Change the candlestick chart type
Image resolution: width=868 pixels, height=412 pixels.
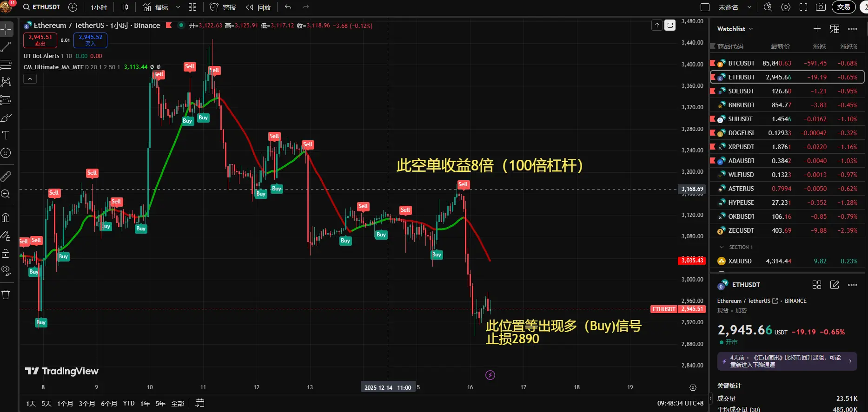(x=125, y=7)
